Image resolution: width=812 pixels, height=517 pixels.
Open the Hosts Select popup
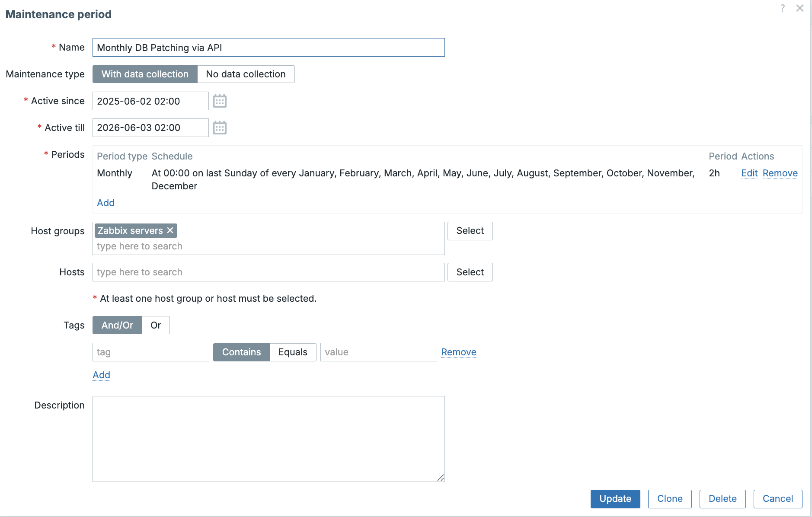point(470,272)
